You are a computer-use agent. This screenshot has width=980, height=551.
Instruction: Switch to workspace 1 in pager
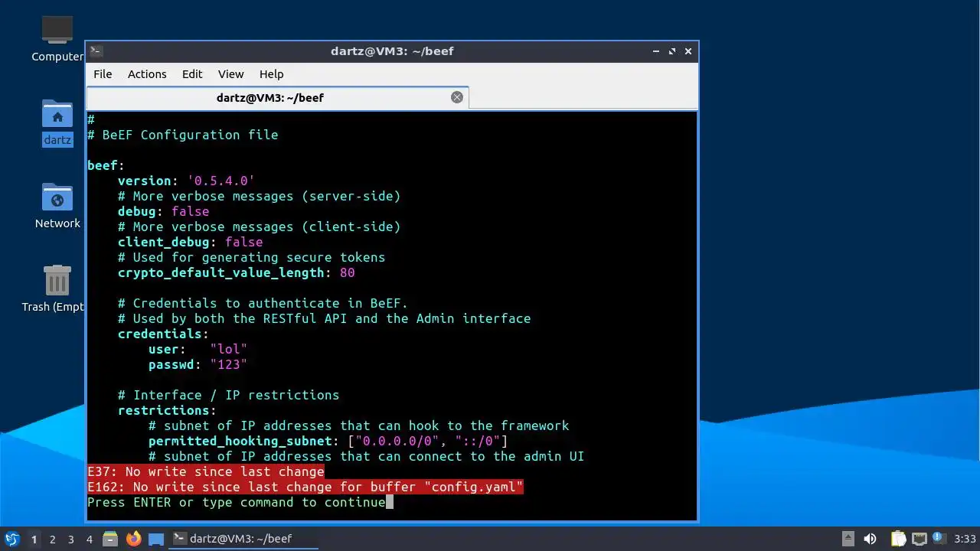click(34, 539)
